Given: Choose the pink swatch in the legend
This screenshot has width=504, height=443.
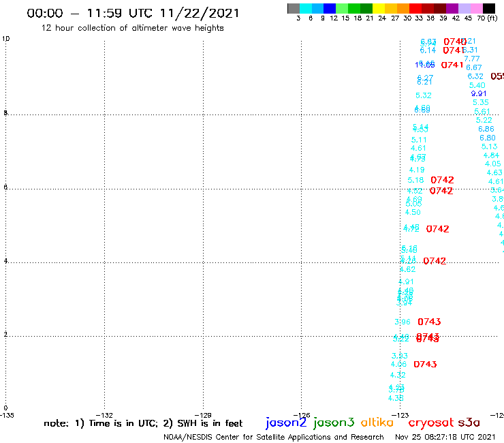Looking at the screenshot, I should pyautogui.click(x=476, y=8).
